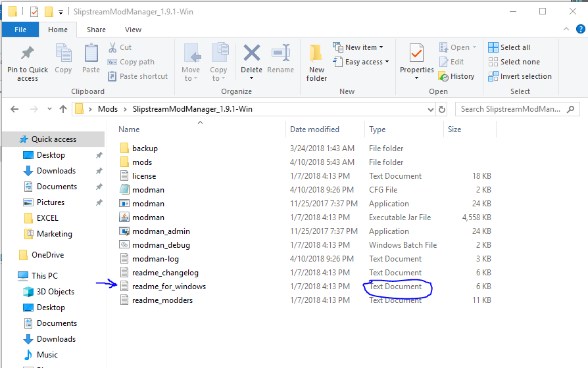
Task: Select the modman CFG file
Action: pos(148,190)
